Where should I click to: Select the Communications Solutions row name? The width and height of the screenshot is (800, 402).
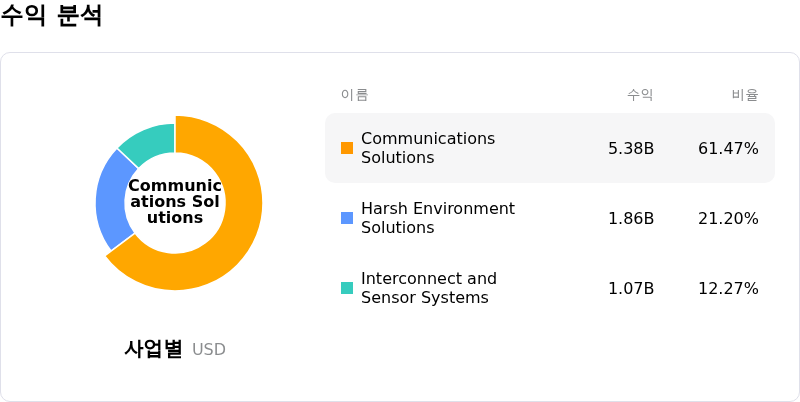428,148
